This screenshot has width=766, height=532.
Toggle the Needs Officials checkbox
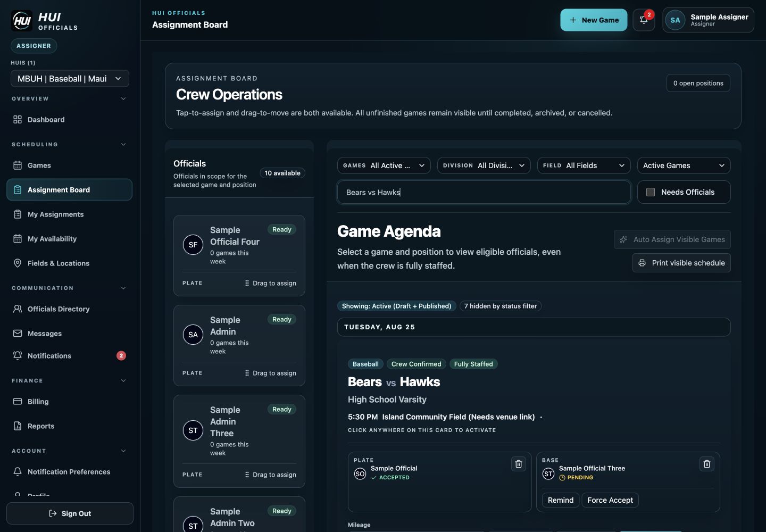(x=651, y=192)
